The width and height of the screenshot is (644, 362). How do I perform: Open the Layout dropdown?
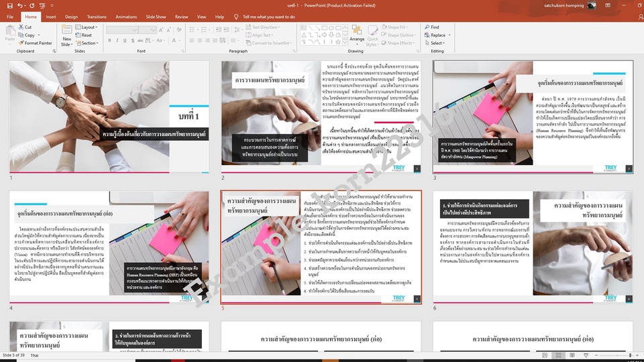click(87, 27)
